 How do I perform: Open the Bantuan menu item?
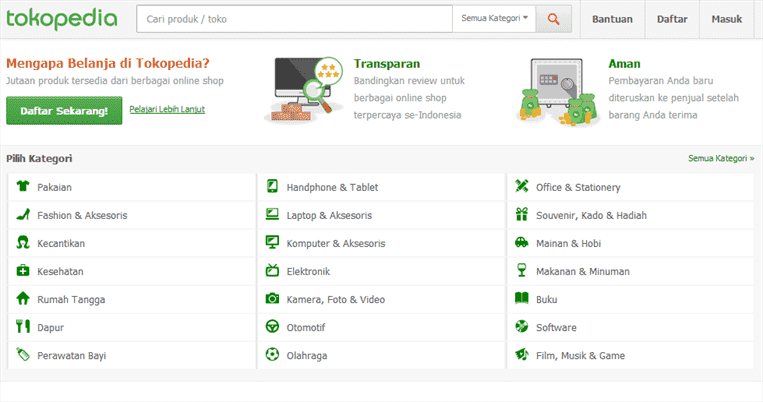(612, 19)
